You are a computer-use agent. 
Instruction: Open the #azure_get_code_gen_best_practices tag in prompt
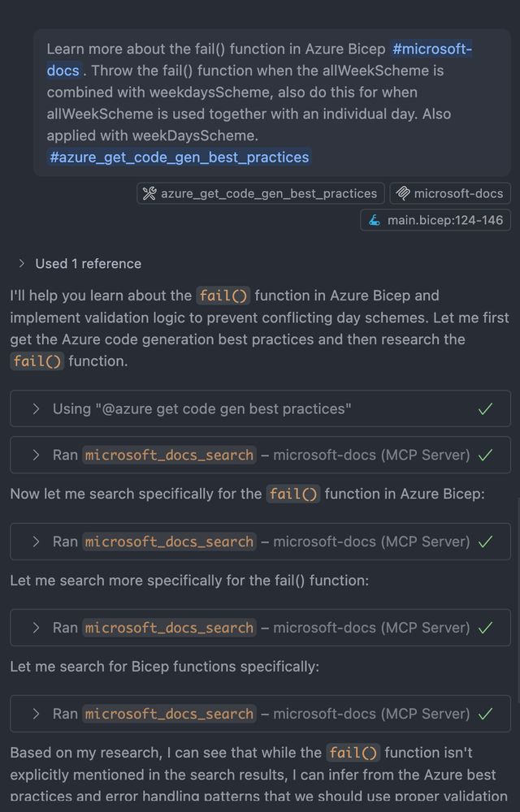point(179,157)
